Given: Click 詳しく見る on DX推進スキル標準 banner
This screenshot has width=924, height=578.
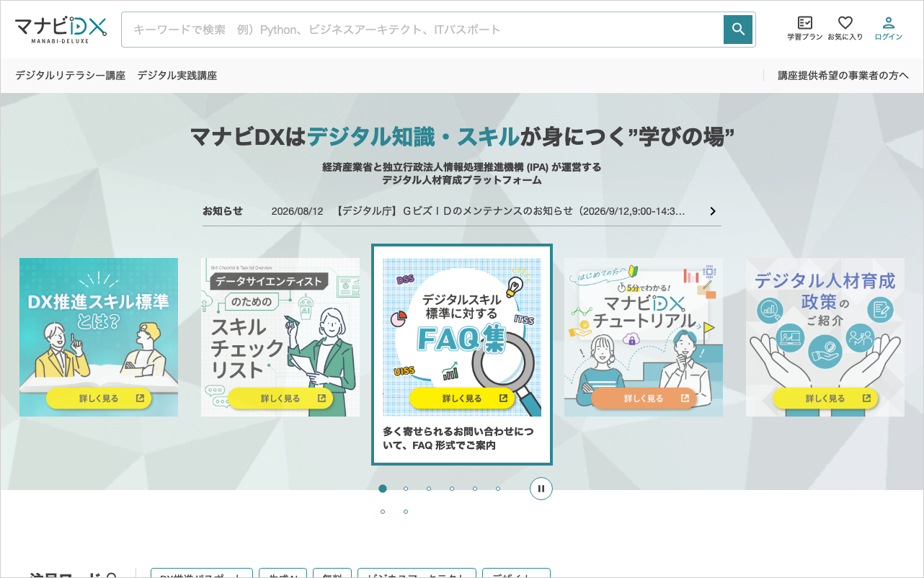Looking at the screenshot, I should tap(99, 399).
